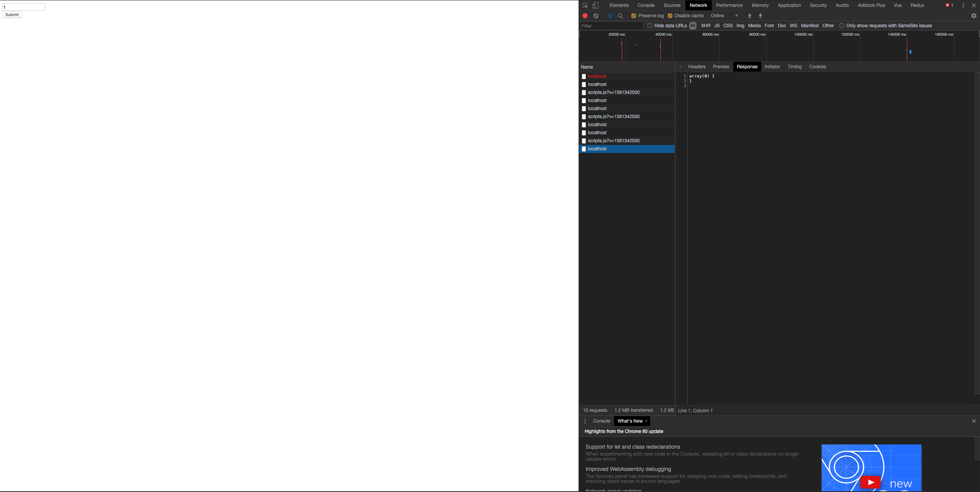Disable the Disable cache checkbox

[x=670, y=16]
